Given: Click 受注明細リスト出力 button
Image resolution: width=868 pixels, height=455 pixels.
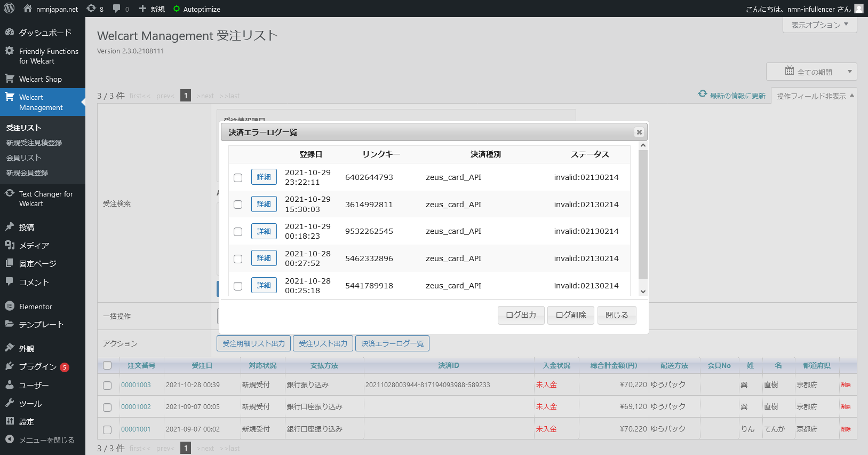Looking at the screenshot, I should [x=254, y=343].
